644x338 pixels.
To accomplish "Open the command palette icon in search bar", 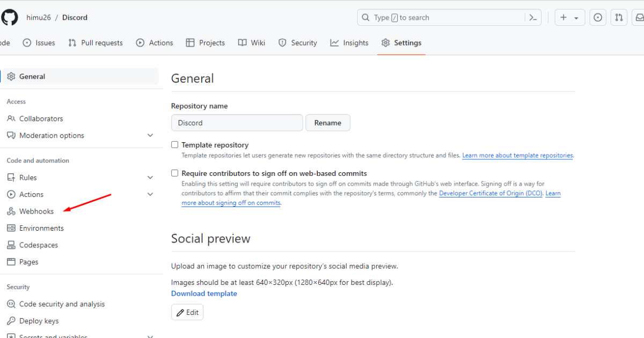I will click(x=532, y=18).
